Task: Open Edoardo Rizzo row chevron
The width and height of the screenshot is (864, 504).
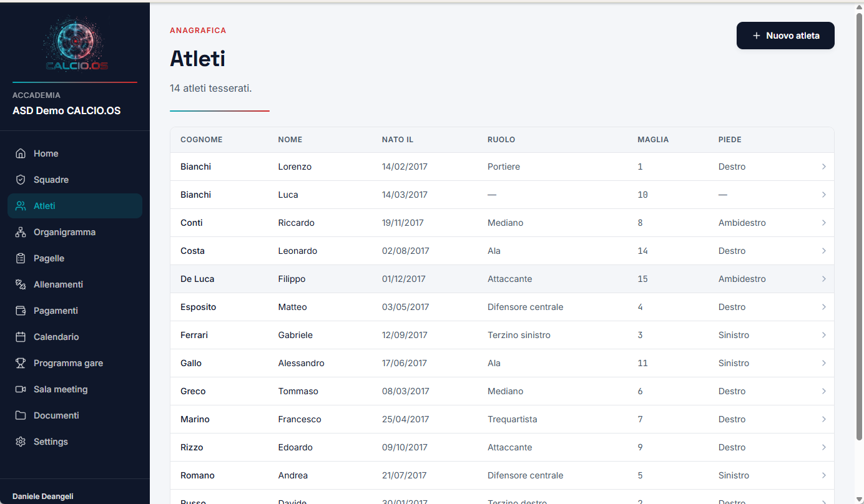Action: 824,447
